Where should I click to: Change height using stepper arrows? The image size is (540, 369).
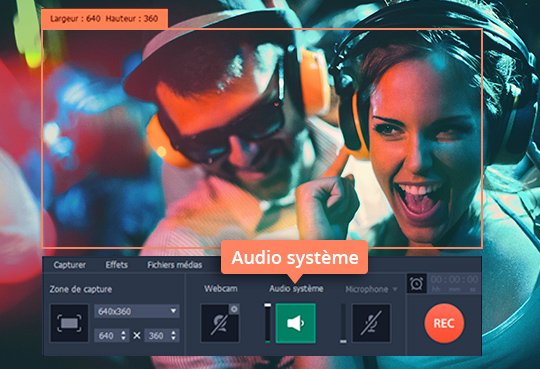173,336
